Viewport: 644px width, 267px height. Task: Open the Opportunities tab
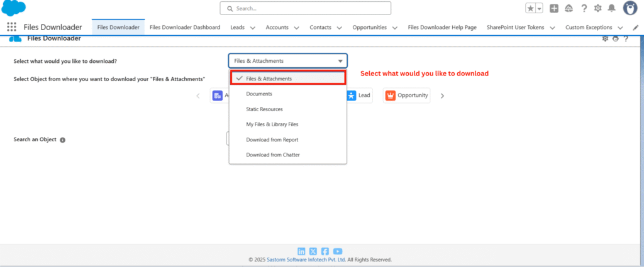369,28
